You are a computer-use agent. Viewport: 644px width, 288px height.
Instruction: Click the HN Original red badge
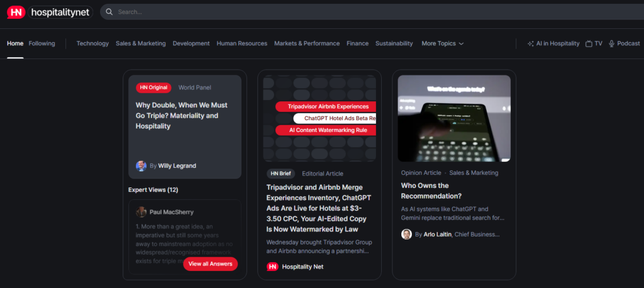click(x=153, y=87)
